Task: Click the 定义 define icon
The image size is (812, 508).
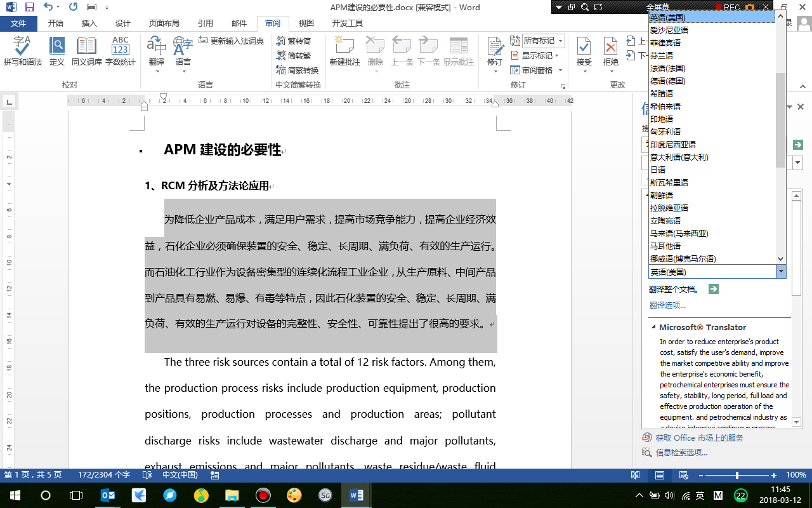Action: point(57,51)
